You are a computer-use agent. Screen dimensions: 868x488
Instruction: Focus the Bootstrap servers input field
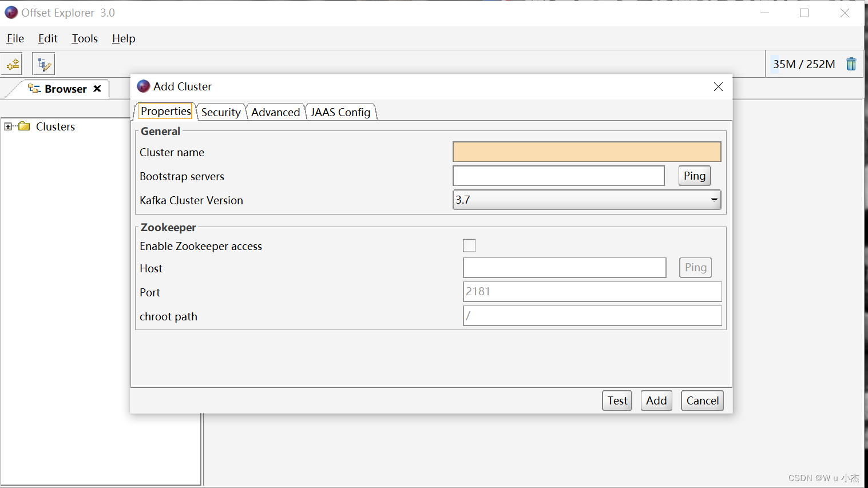[x=558, y=176]
